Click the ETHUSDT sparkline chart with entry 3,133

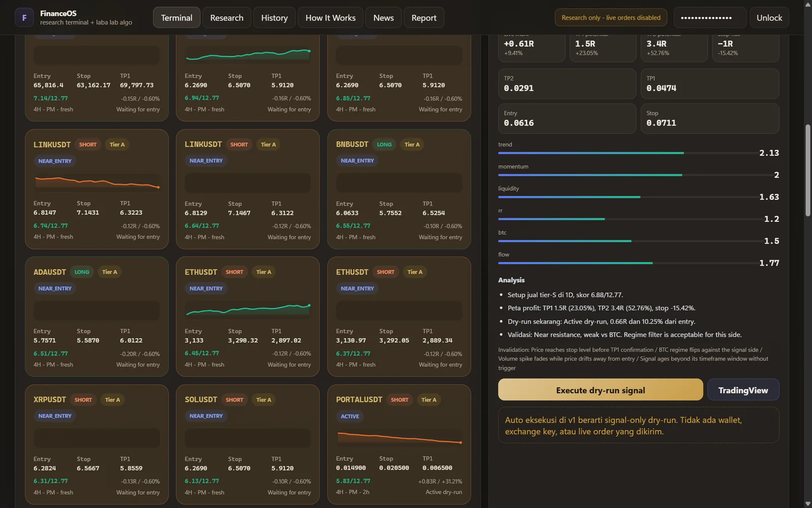tap(248, 310)
